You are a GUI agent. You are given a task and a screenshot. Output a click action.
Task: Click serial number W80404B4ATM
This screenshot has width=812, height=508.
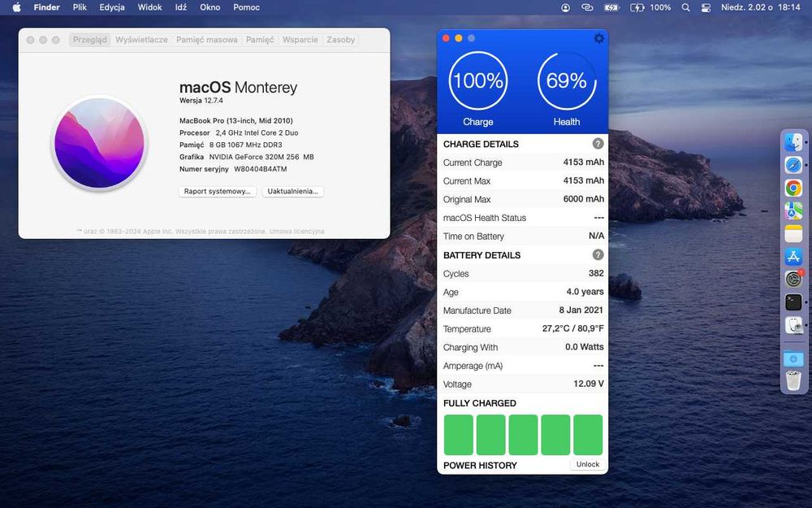(x=261, y=169)
